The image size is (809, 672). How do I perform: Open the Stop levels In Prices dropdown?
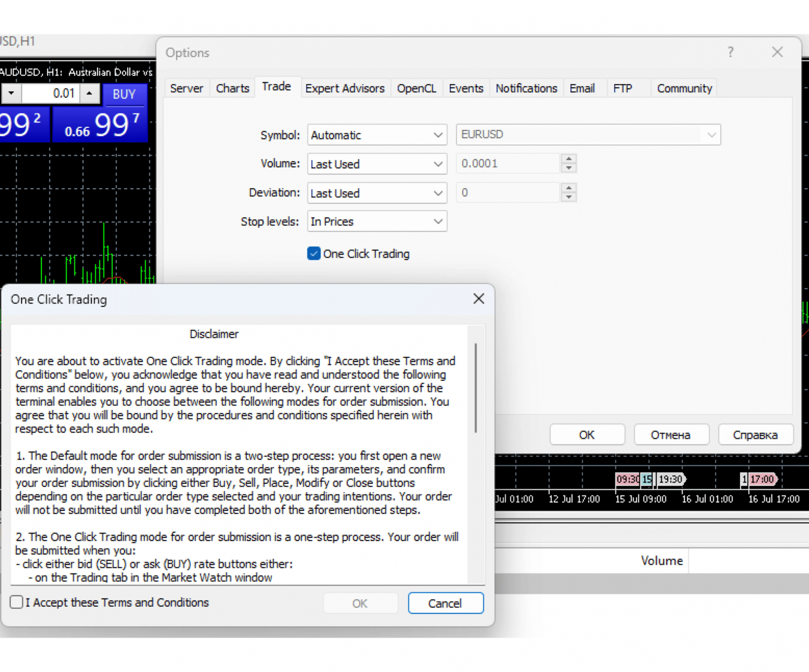click(377, 222)
